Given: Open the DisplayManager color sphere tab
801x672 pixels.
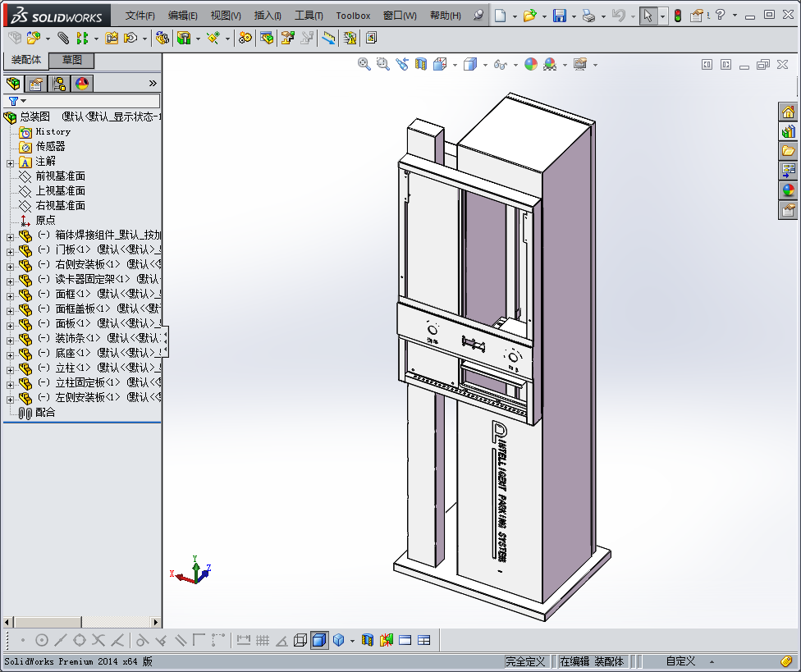Looking at the screenshot, I should [82, 84].
